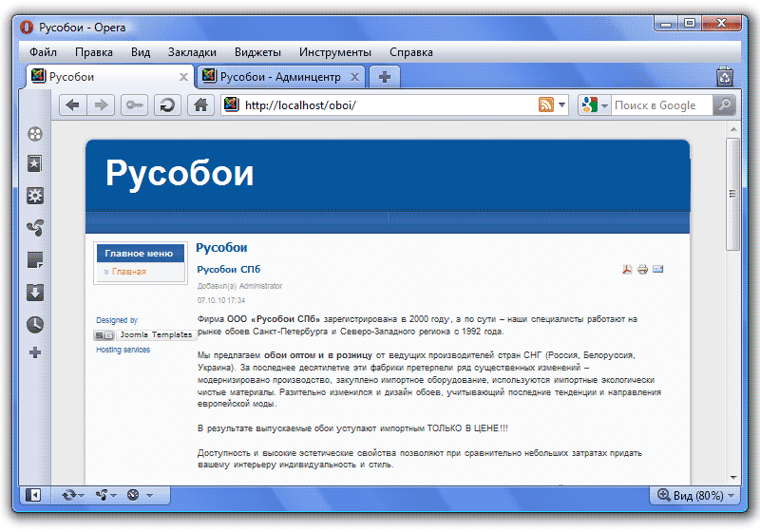Click the Reload page button
760x532 pixels.
coord(168,105)
